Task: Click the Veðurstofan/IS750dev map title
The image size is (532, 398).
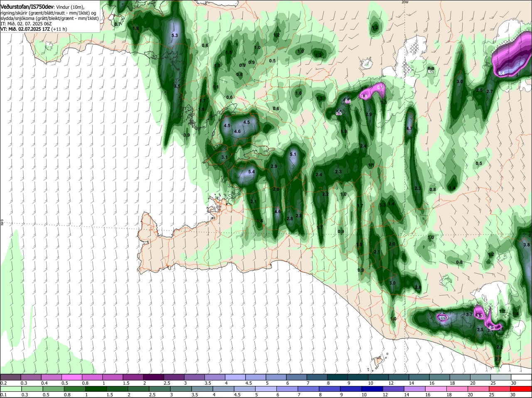Action: (27, 7)
